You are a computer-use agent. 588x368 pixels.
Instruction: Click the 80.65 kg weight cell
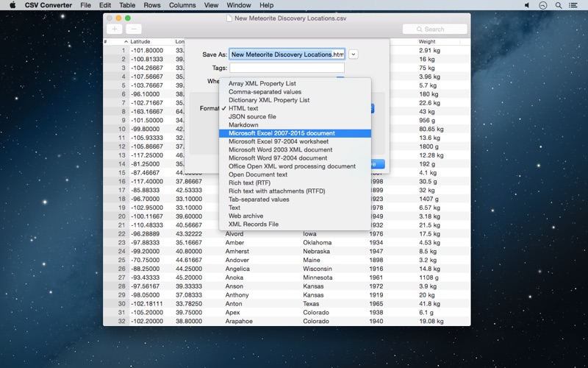(x=431, y=129)
